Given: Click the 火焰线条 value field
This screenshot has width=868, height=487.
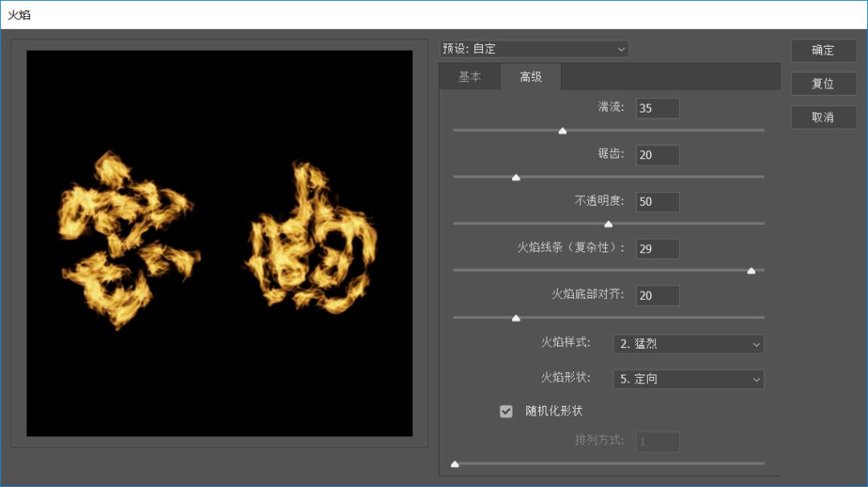Looking at the screenshot, I should pyautogui.click(x=657, y=249).
